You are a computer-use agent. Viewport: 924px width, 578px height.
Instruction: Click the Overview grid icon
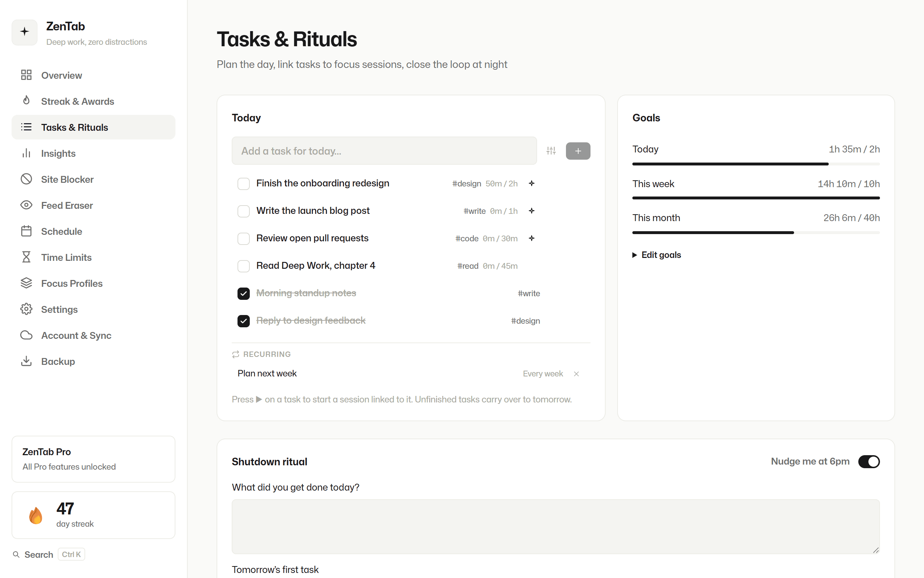click(x=26, y=75)
